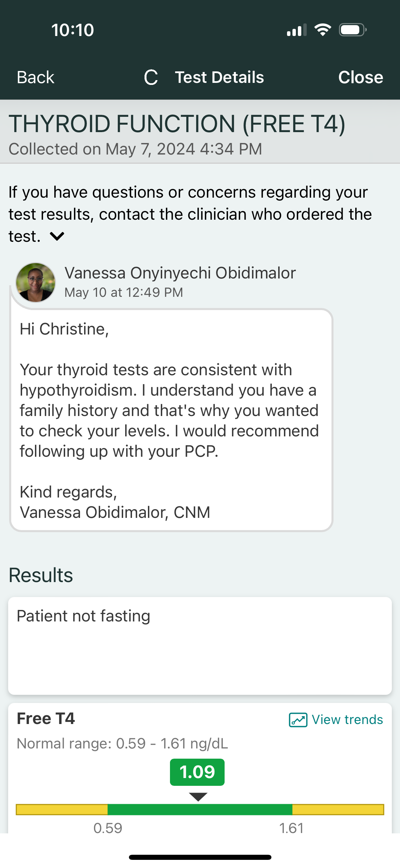Tap the green normal range bar segment
Image resolution: width=400 pixels, height=868 pixels.
(x=200, y=810)
